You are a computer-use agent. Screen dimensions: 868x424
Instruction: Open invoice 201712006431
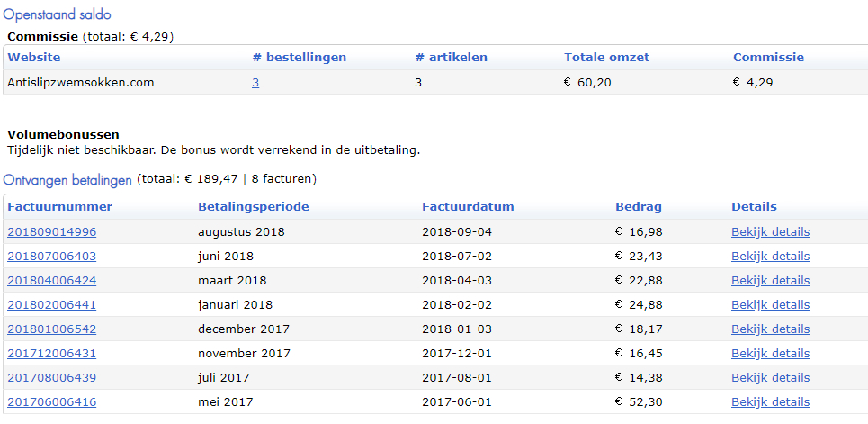pyautogui.click(x=51, y=354)
